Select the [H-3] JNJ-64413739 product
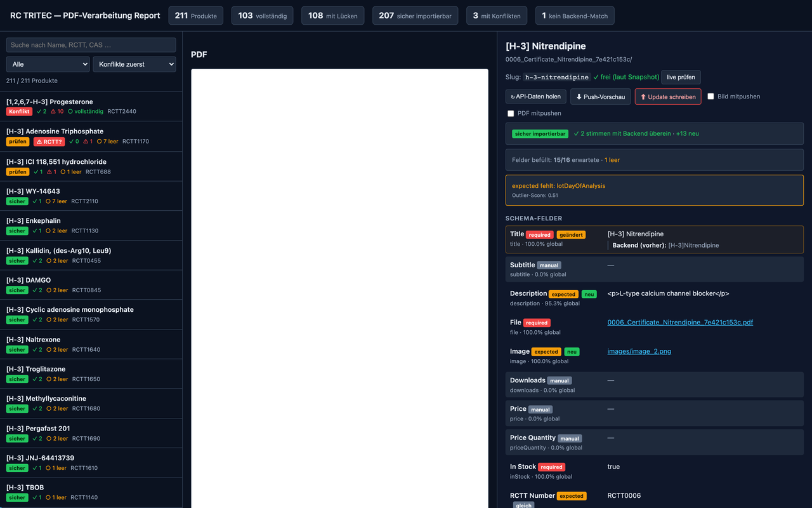This screenshot has width=812, height=508. click(x=91, y=463)
